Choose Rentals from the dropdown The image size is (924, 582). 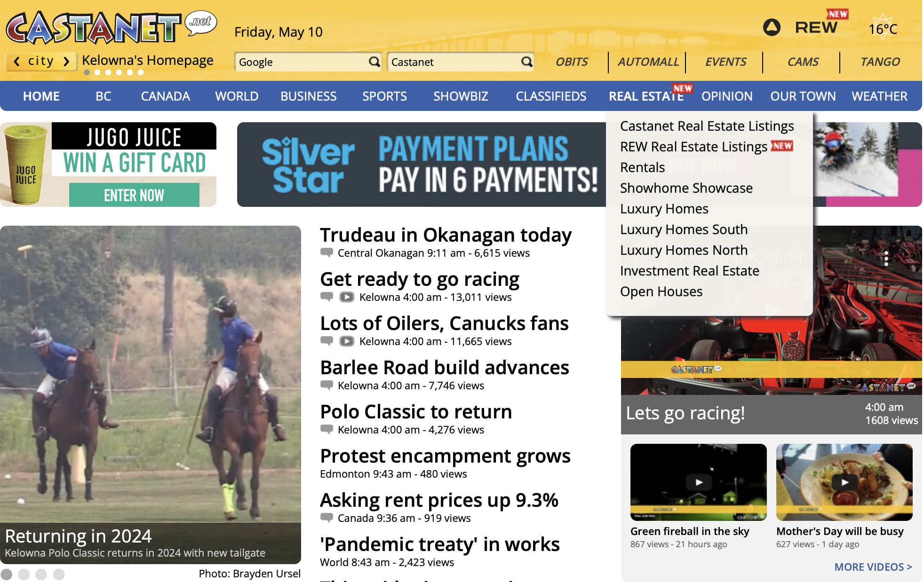click(x=642, y=167)
